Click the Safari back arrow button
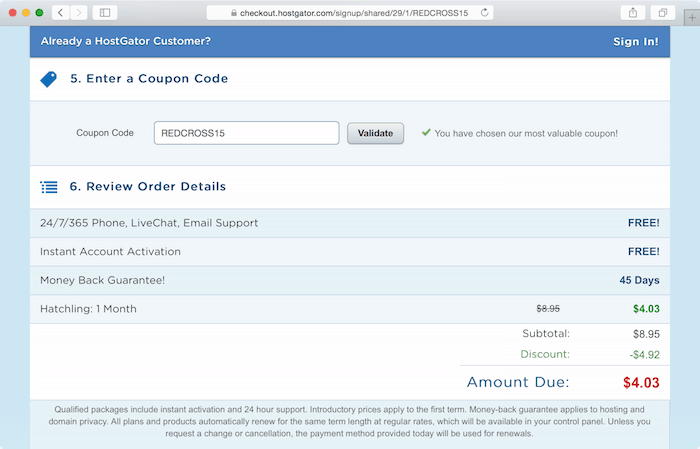Image resolution: width=700 pixels, height=449 pixels. (61, 12)
